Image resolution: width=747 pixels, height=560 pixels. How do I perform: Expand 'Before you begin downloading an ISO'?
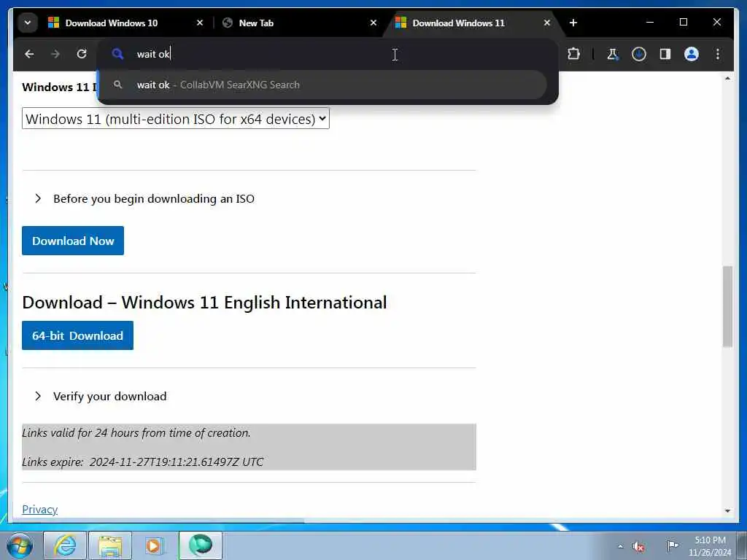point(144,198)
